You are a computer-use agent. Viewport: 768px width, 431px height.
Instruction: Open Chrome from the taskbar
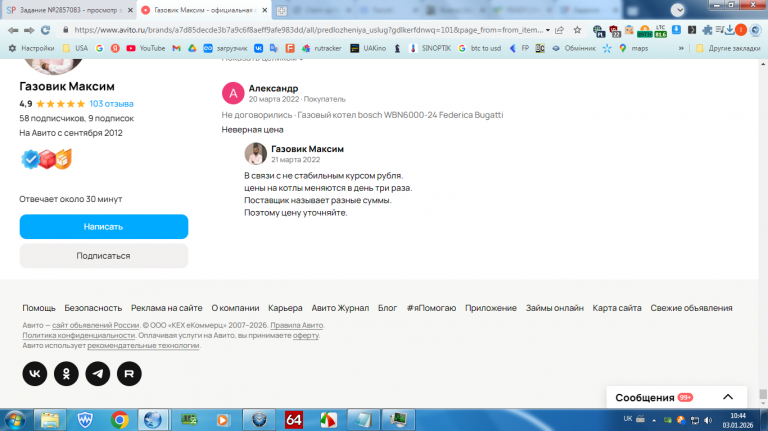tap(120, 420)
